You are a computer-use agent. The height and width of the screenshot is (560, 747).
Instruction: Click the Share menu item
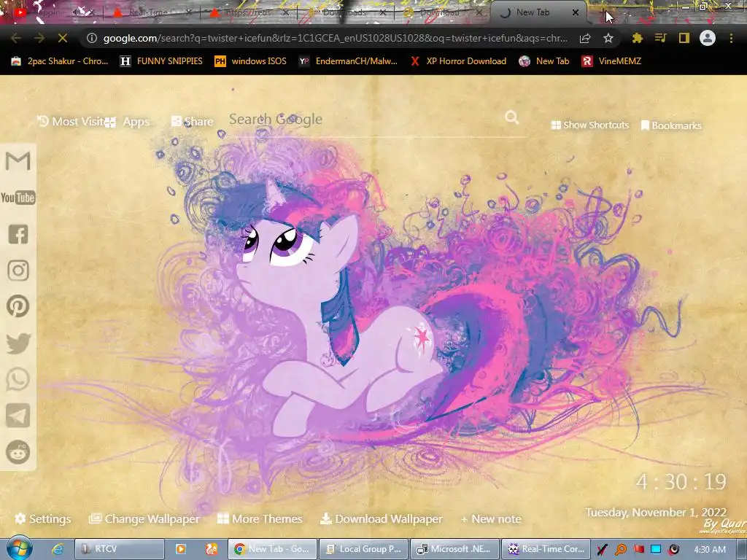(x=193, y=122)
